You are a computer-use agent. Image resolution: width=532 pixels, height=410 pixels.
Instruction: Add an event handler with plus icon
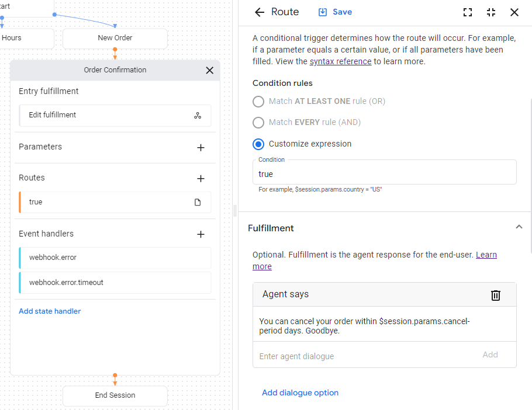[x=201, y=234]
